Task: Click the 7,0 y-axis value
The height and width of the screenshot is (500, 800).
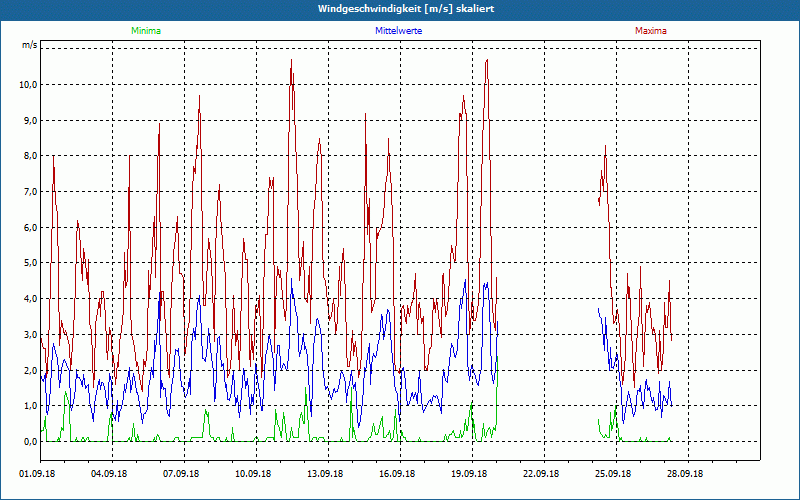Action: pyautogui.click(x=30, y=192)
